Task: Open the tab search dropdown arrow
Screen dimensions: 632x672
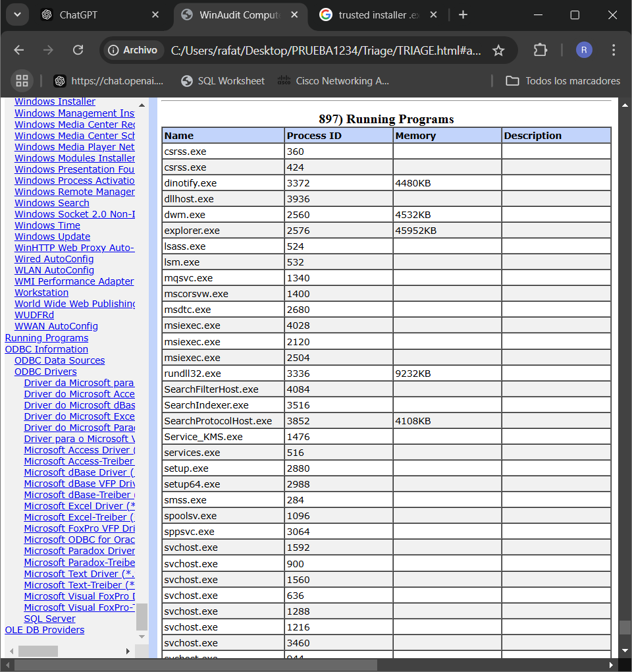Action: [x=17, y=14]
